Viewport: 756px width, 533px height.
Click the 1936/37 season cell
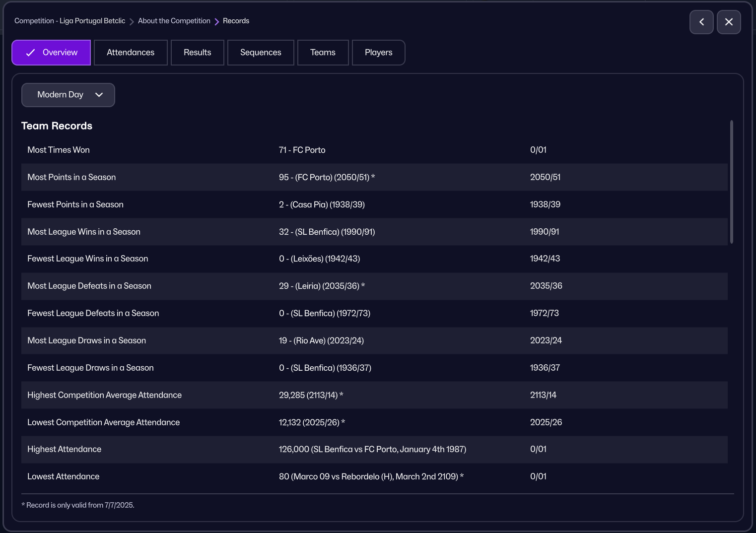pos(545,368)
